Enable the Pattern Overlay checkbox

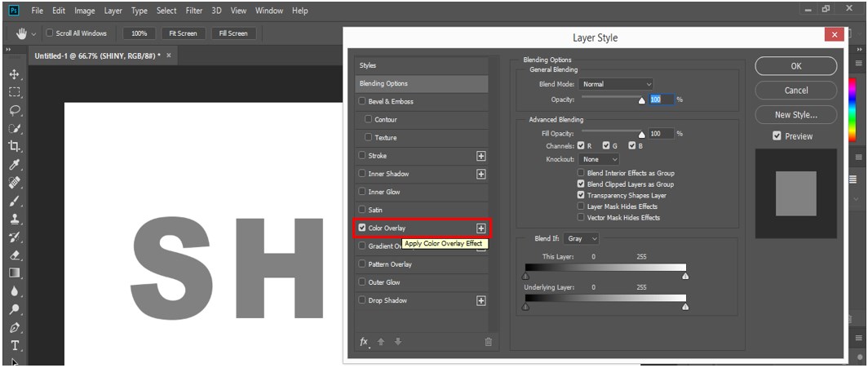362,264
